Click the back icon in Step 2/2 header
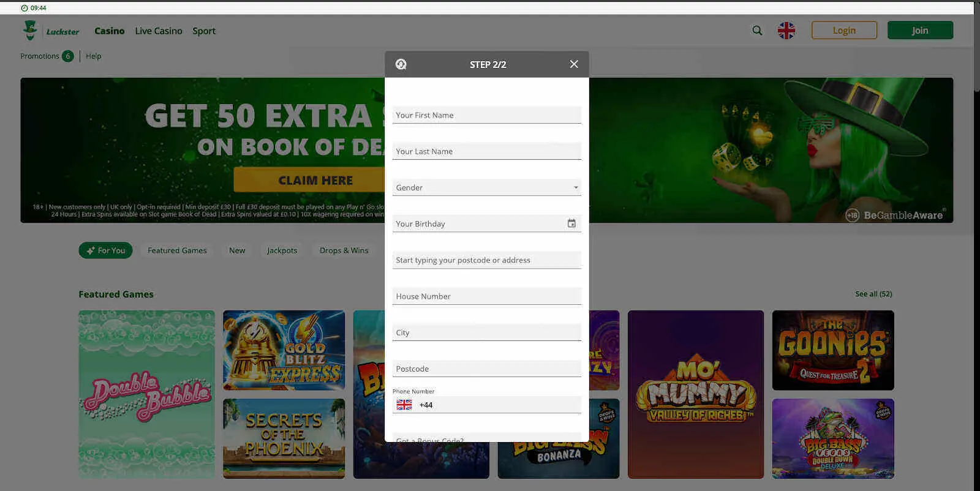The width and height of the screenshot is (980, 491). (401, 64)
